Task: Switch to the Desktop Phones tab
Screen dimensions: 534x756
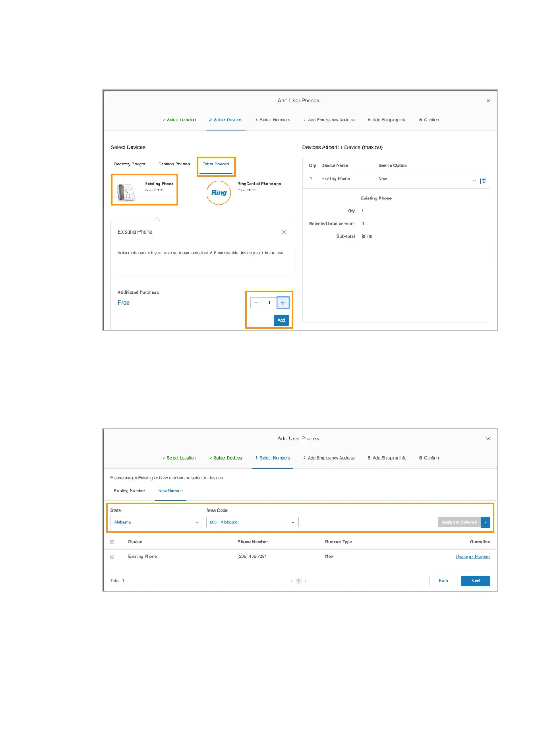Action: click(x=174, y=164)
